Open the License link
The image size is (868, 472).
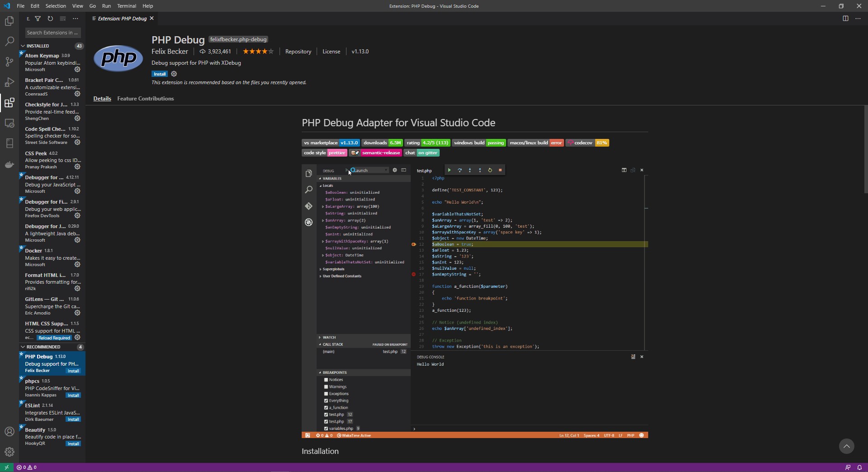click(331, 52)
